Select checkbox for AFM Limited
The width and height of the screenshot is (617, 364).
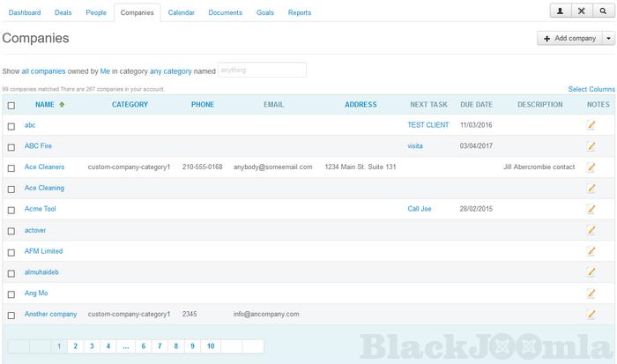11,252
